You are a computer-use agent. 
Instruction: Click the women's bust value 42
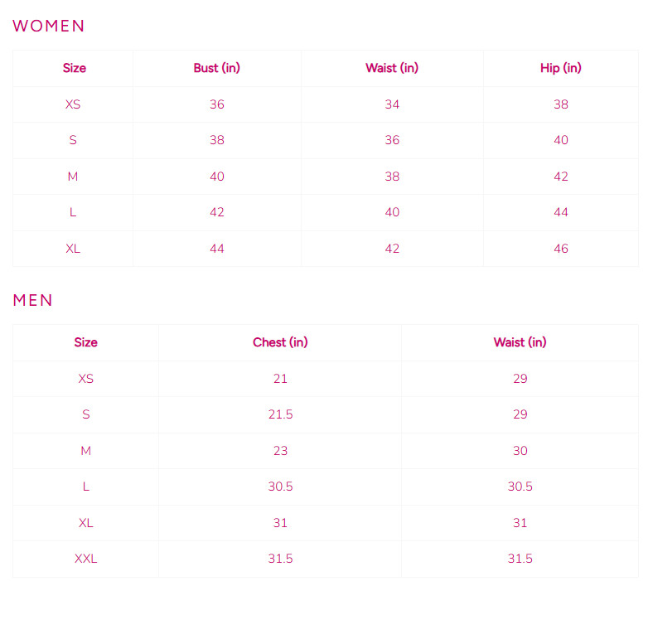point(217,212)
